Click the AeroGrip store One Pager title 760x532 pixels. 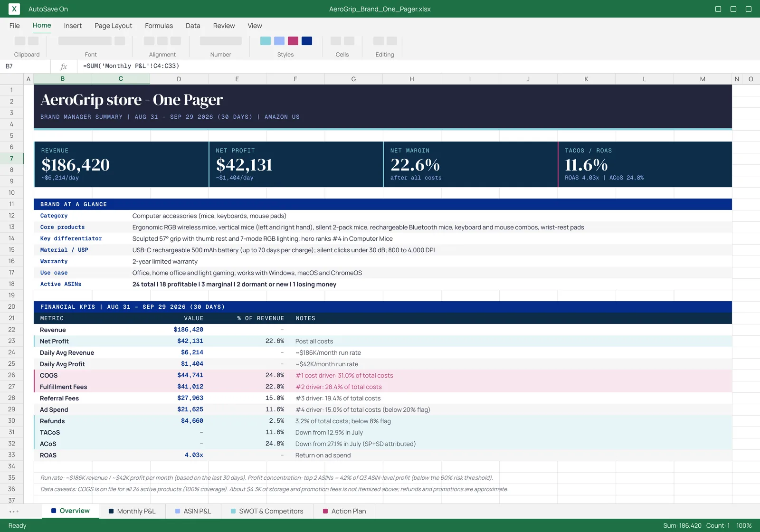[x=132, y=100]
